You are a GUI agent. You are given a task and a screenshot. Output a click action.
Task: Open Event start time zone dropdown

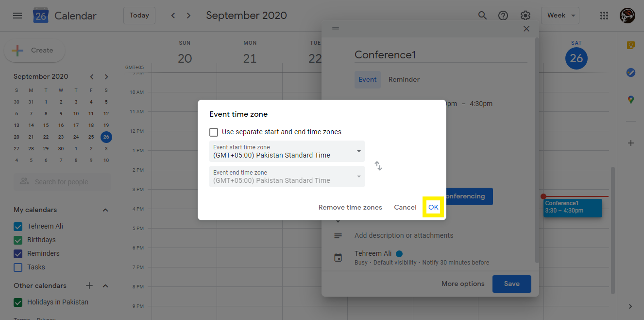pyautogui.click(x=287, y=151)
